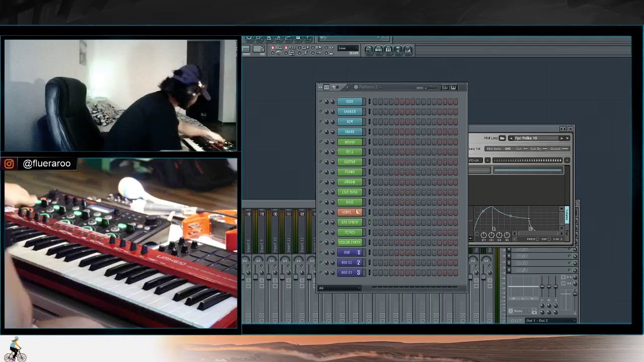
Task: Open the Midi Note G#5 selector
Action: click(508, 149)
